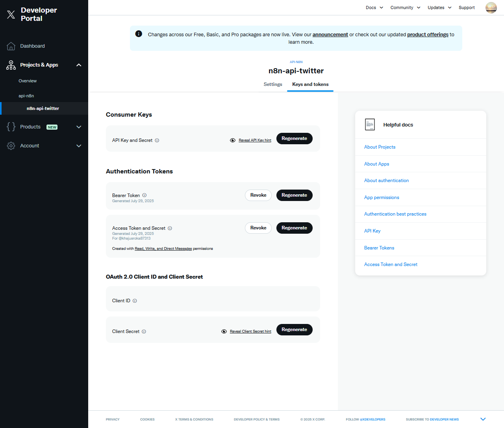The width and height of the screenshot is (504, 428).
Task: Open Support in the top navigation
Action: pos(467,7)
